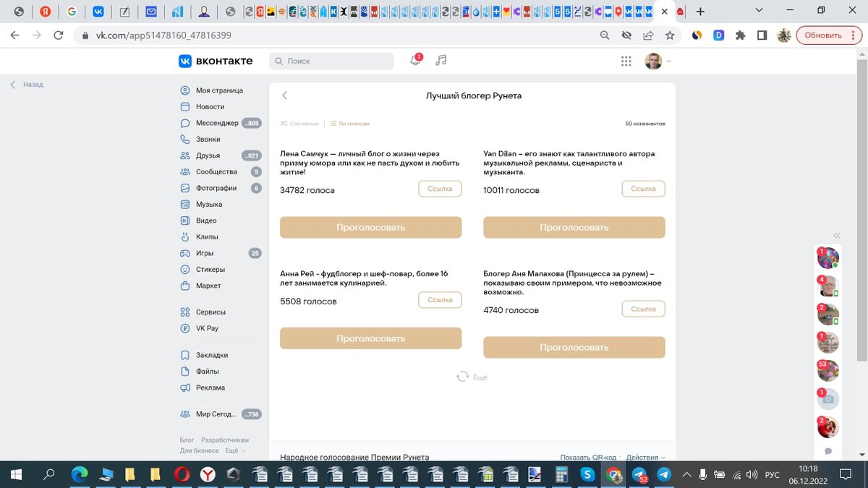Screen dimensions: 868x488
Task: Click the Реклама megaphone icon
Action: (x=185, y=388)
